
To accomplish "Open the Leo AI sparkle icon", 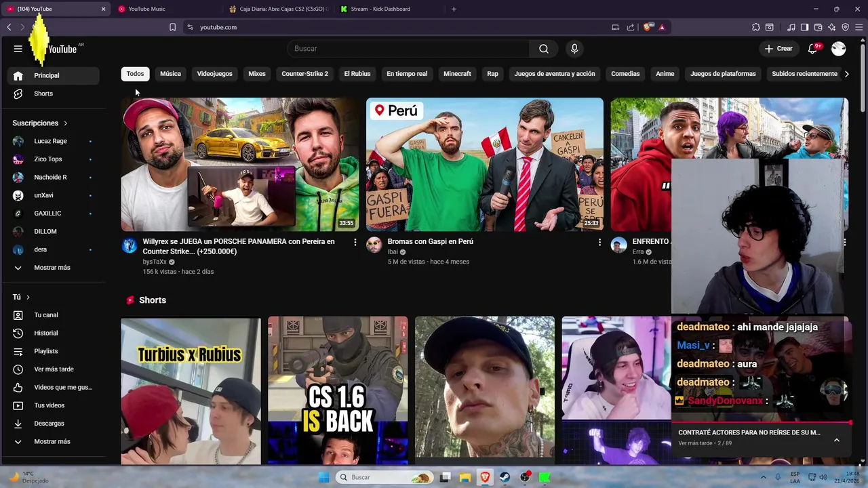I will click(x=832, y=27).
